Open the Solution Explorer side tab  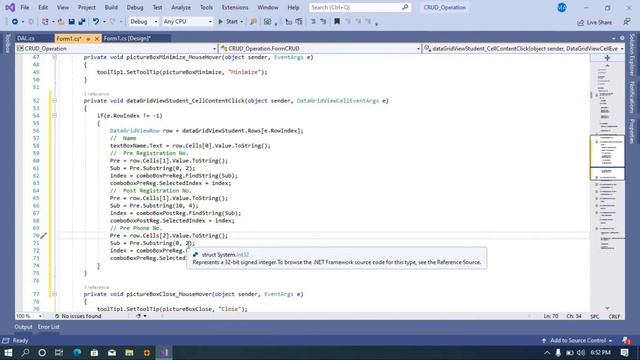tap(632, 55)
